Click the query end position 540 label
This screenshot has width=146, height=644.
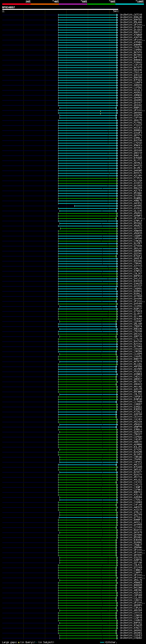[x=115, y=11]
